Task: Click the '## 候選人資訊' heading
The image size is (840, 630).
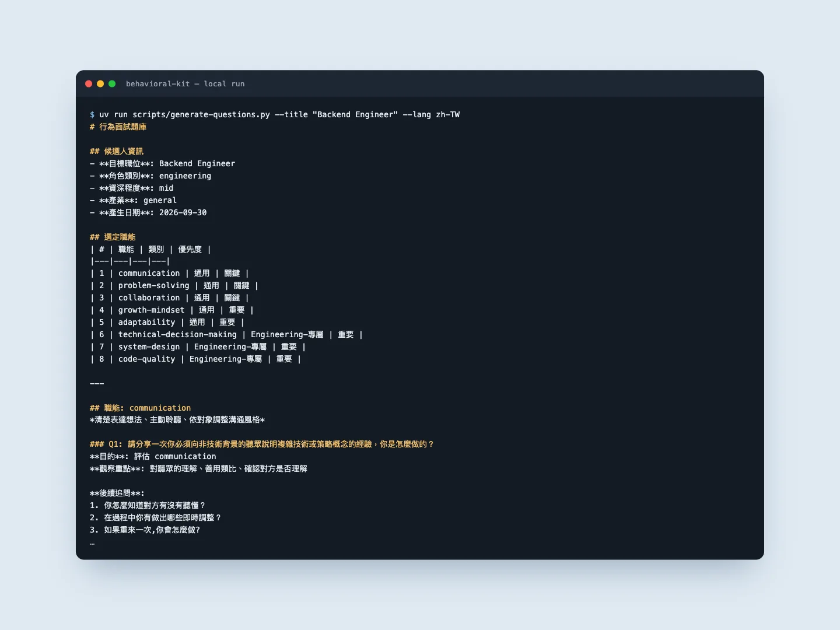Action: [117, 151]
